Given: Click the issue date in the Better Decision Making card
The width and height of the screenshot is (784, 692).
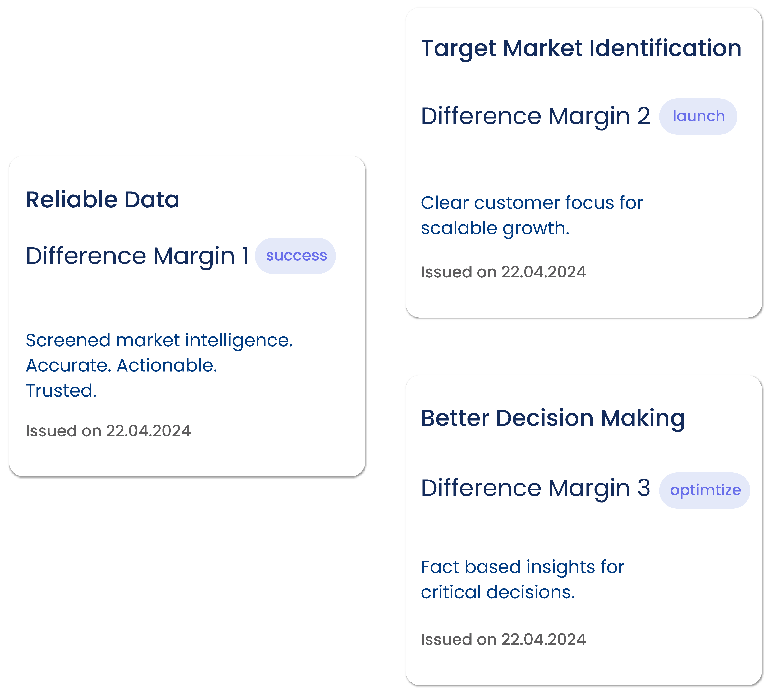Looking at the screenshot, I should (503, 640).
